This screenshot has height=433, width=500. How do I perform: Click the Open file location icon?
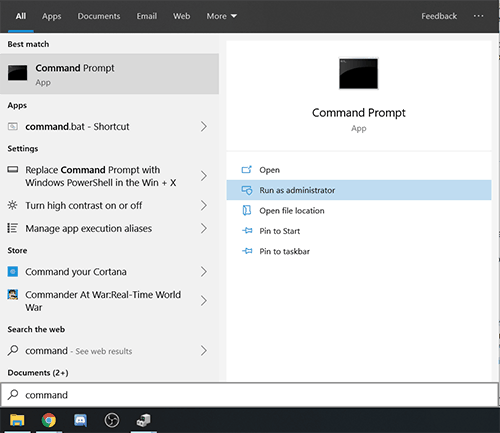click(x=247, y=210)
